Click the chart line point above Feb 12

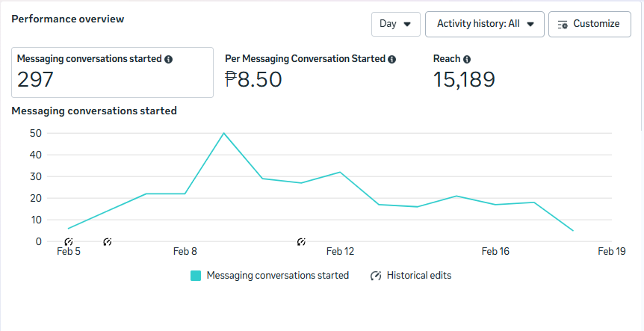click(340, 173)
